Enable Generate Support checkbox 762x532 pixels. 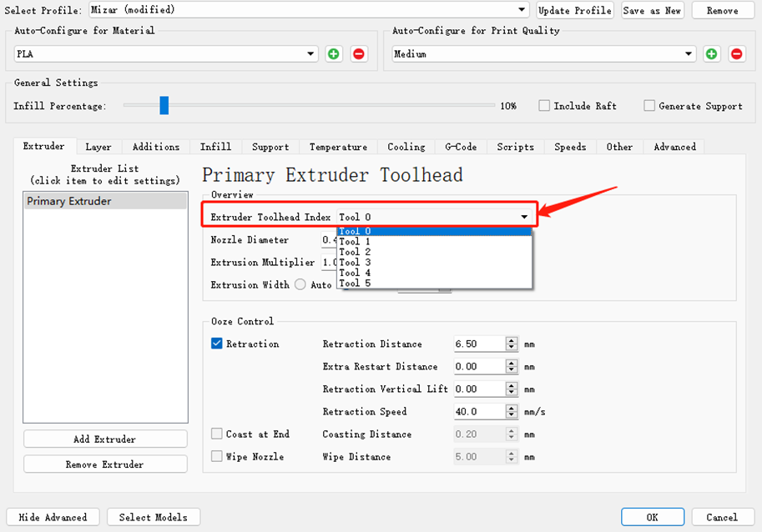[649, 105]
